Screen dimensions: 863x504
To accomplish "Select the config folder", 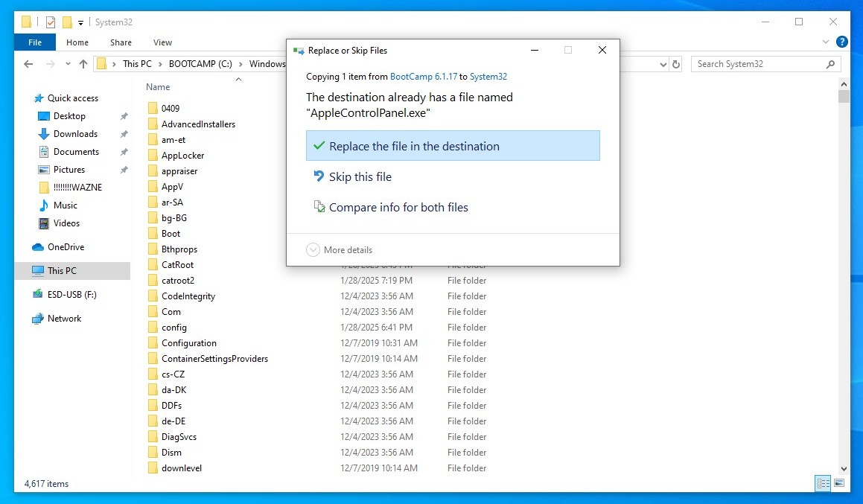I will (x=174, y=328).
